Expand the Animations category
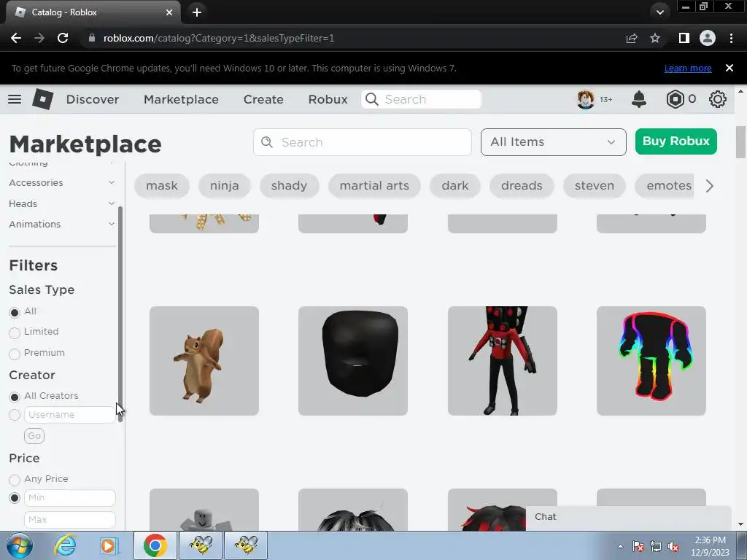The width and height of the screenshot is (747, 560). (62, 224)
